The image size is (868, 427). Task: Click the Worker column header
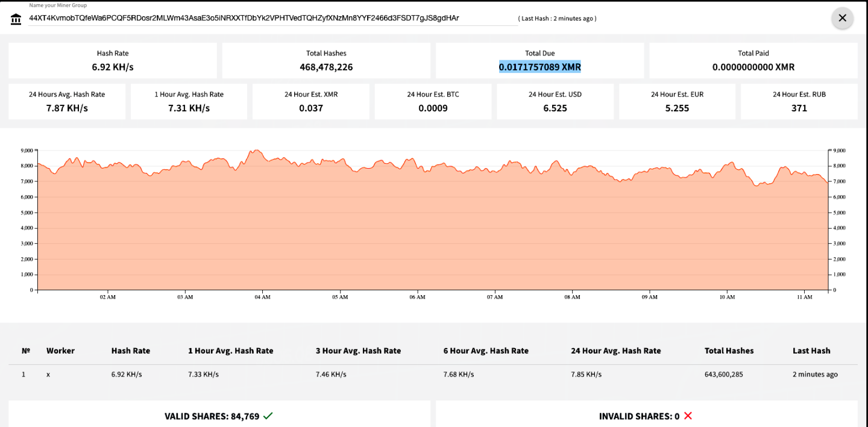(60, 351)
